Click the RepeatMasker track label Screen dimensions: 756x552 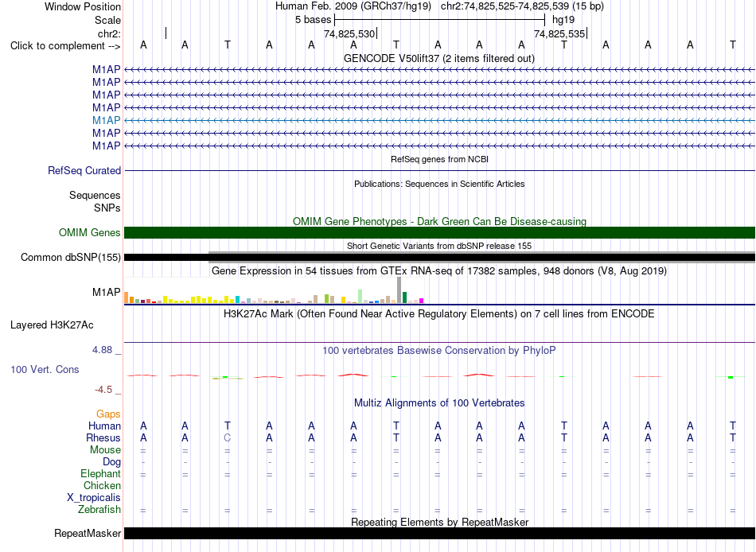[x=88, y=533]
